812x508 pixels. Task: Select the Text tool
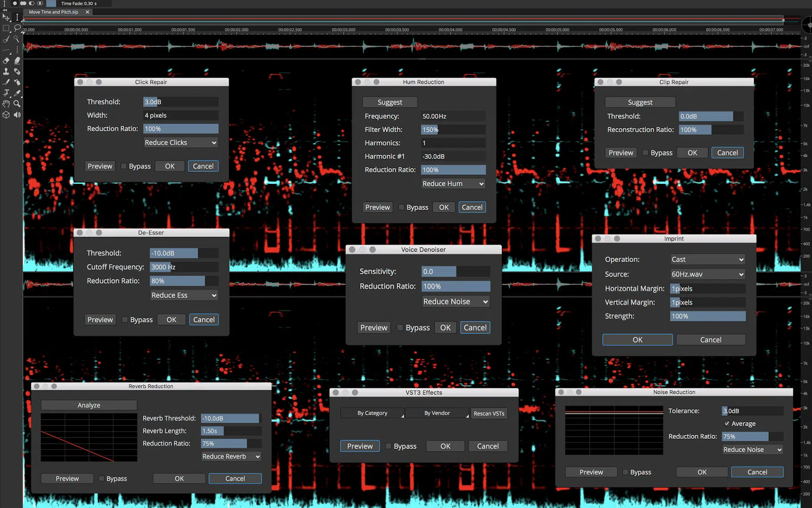point(6,93)
